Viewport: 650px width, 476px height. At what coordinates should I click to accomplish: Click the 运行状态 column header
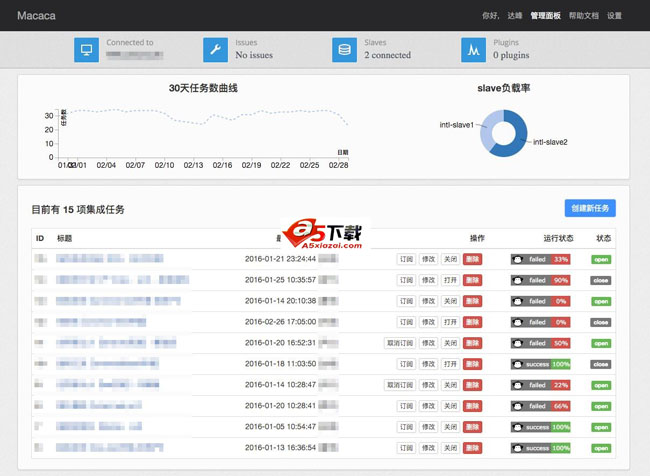point(558,238)
